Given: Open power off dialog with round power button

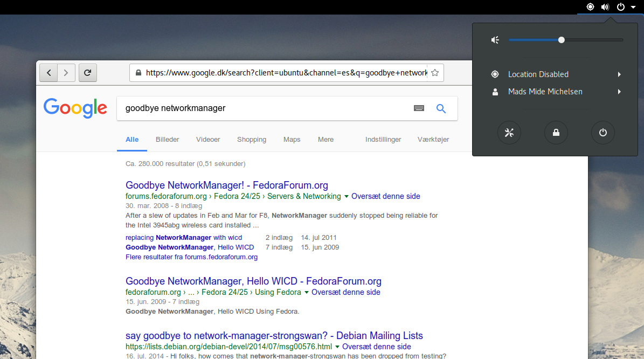Looking at the screenshot, I should 603,133.
